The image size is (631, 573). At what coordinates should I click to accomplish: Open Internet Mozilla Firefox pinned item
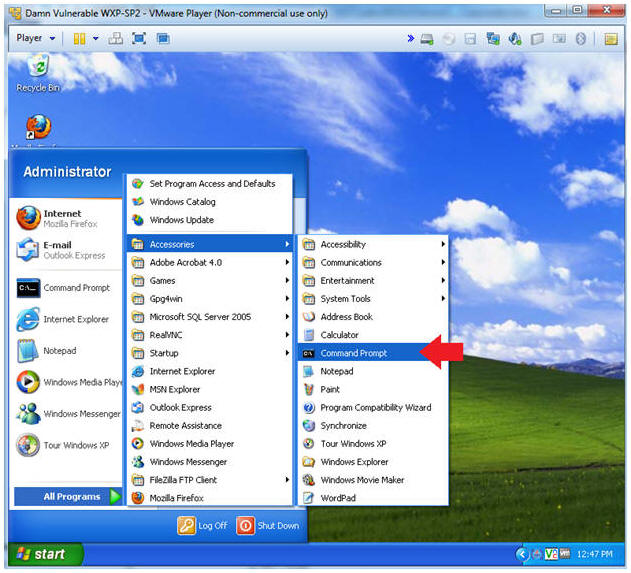[x=68, y=218]
